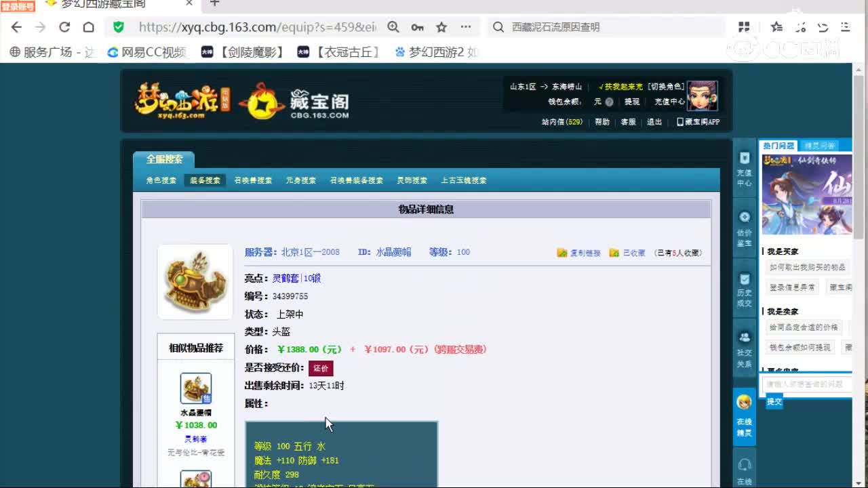Open the first recommended 水晶腰帽 item thumbnail
Screen dimensions: 868x488
pyautogui.click(x=195, y=388)
